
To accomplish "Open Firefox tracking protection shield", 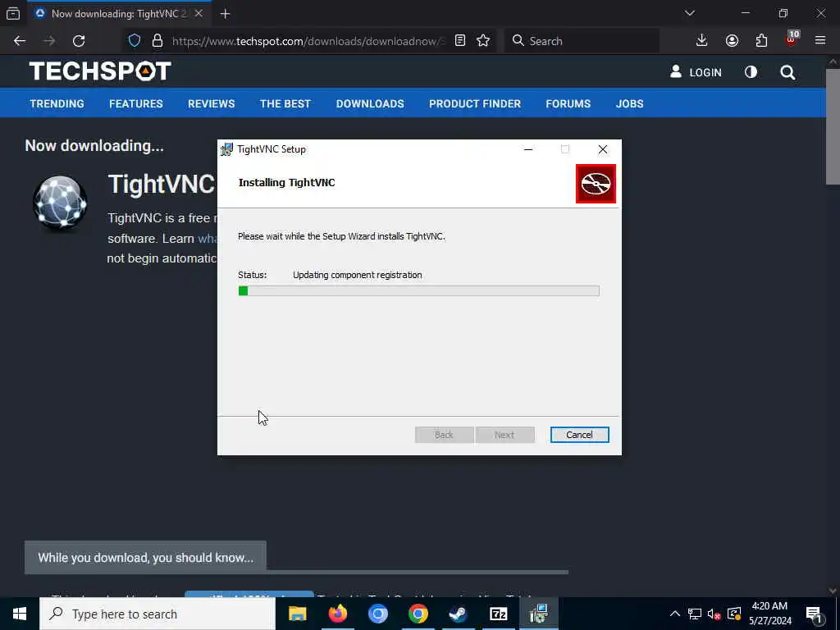I will [x=135, y=41].
